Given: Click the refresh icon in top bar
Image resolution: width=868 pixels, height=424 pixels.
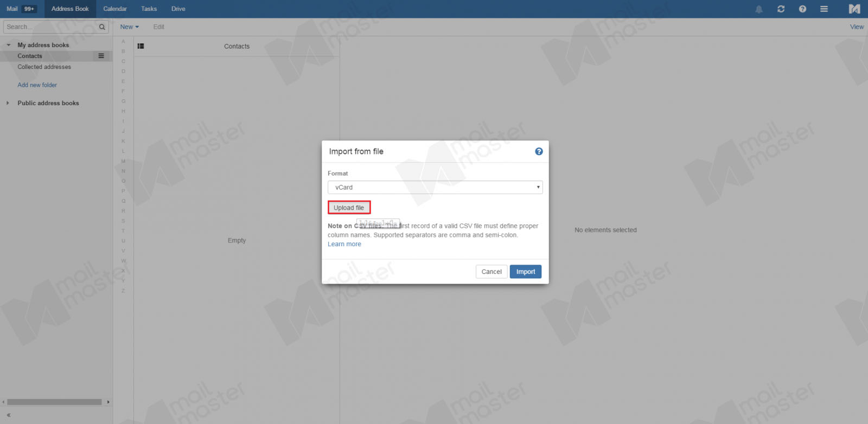Looking at the screenshot, I should click(781, 9).
